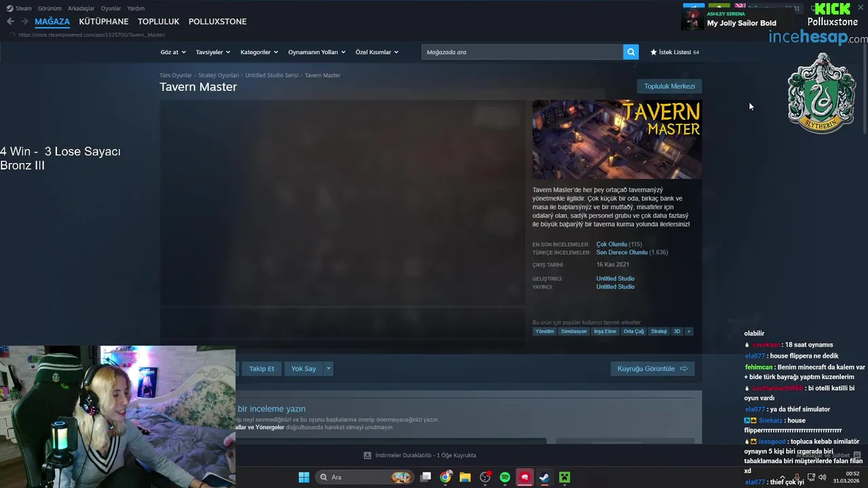Open the Kurallar ve Yönergeler link

click(260, 428)
